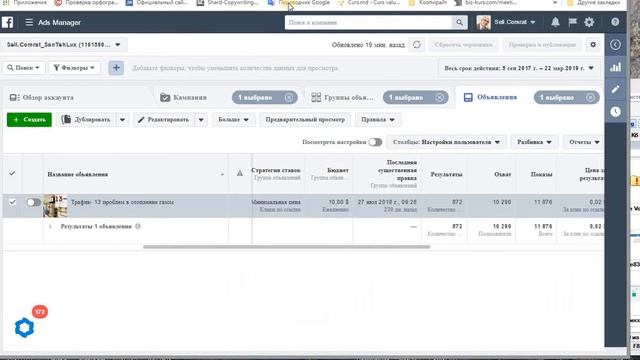Open the Duplicate arrow dropdown
Image resolution: width=640 pixels, height=360 pixels.
[122, 120]
